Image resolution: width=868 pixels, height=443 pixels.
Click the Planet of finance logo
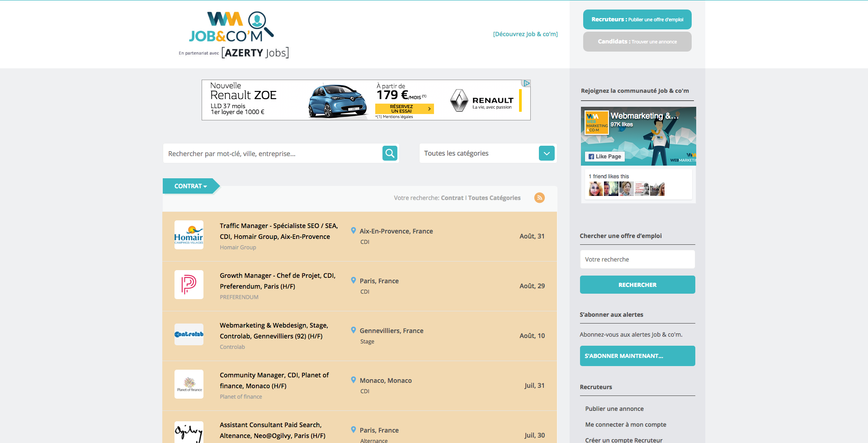(189, 384)
